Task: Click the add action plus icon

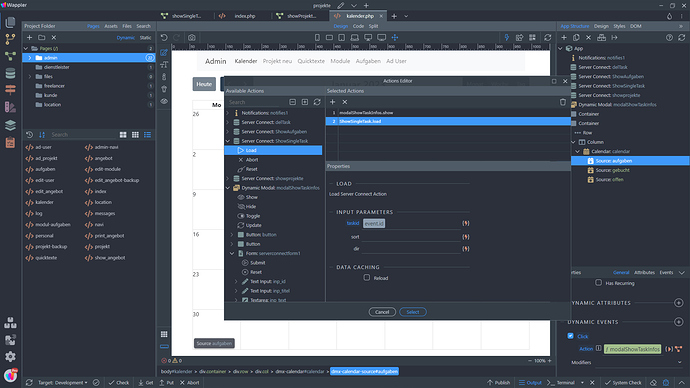Action: [x=333, y=102]
